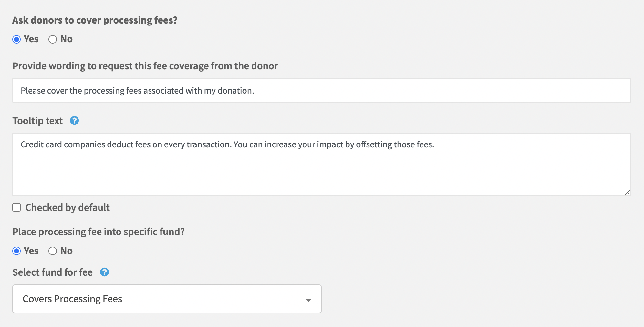Click the tooltip textarea resize handle
The width and height of the screenshot is (644, 327).
pos(627,193)
